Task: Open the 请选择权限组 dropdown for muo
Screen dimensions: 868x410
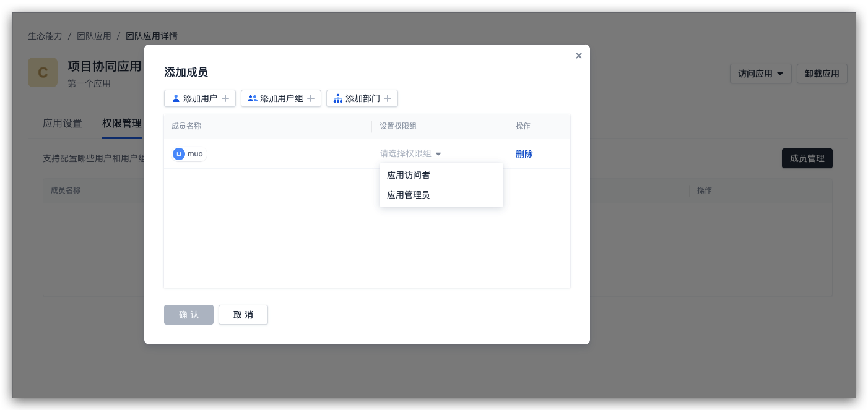Action: pyautogui.click(x=410, y=154)
